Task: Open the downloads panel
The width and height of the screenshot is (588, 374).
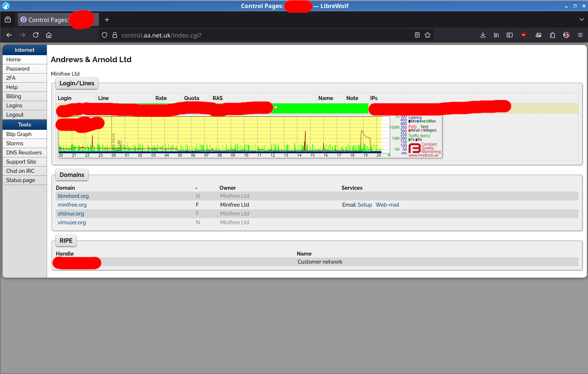Action: pos(483,35)
